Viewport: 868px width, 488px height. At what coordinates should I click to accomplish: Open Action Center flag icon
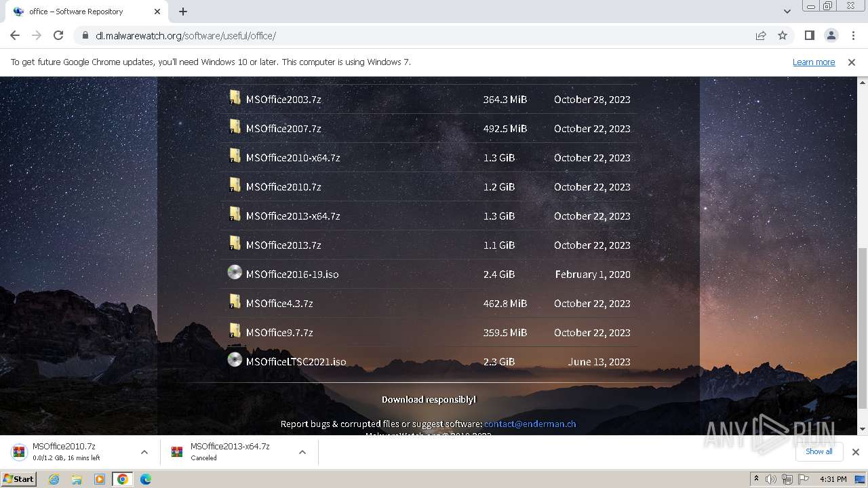(x=804, y=479)
